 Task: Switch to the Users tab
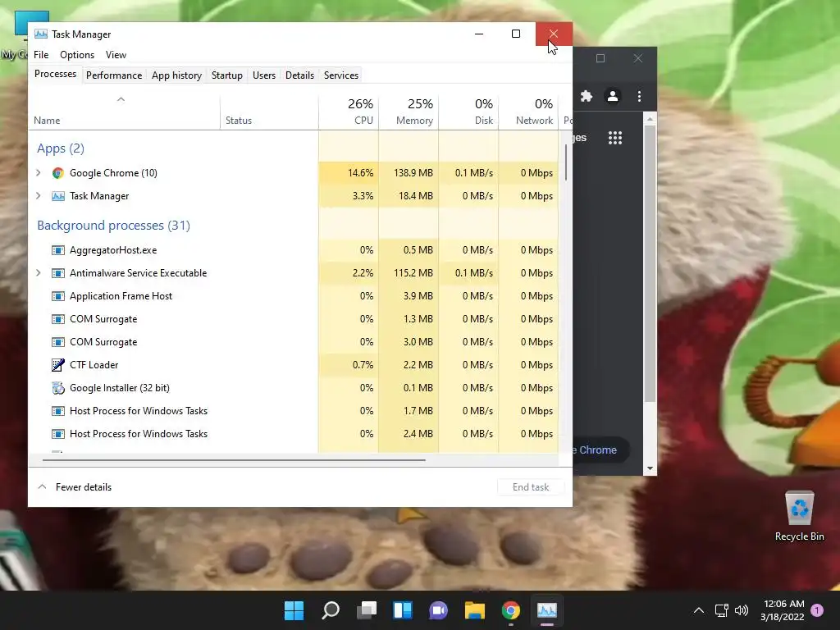pyautogui.click(x=264, y=75)
